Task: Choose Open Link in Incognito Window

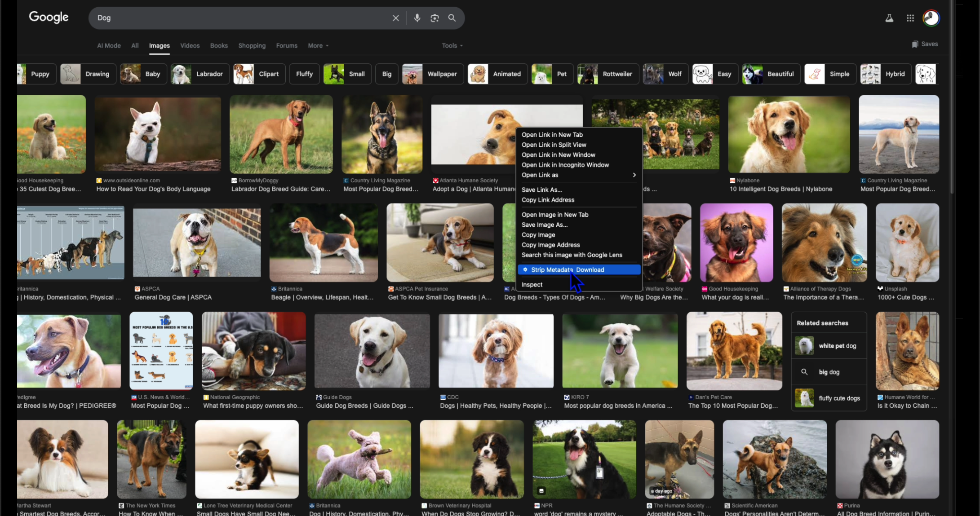Action: (x=579, y=165)
